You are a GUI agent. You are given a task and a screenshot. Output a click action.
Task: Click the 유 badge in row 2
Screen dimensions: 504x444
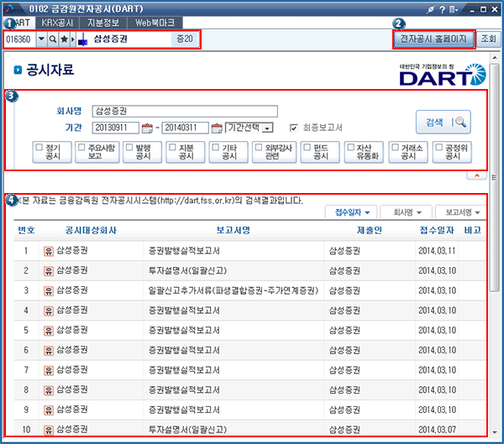click(49, 271)
